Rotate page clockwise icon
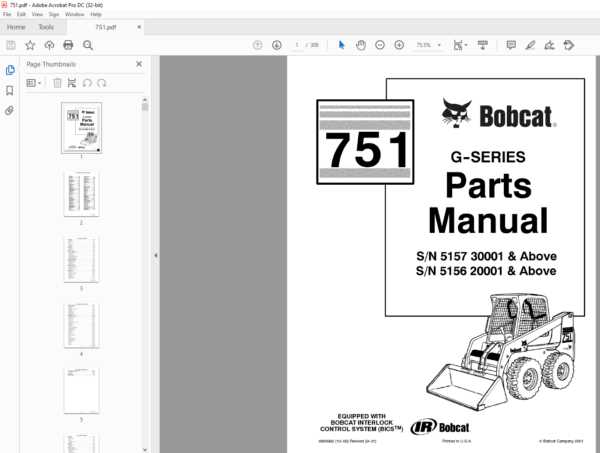 point(102,83)
